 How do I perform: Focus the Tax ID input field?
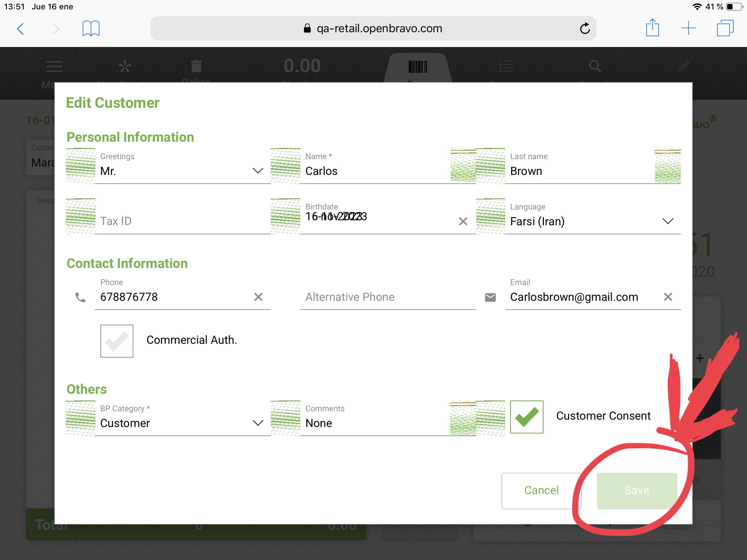pos(182,222)
